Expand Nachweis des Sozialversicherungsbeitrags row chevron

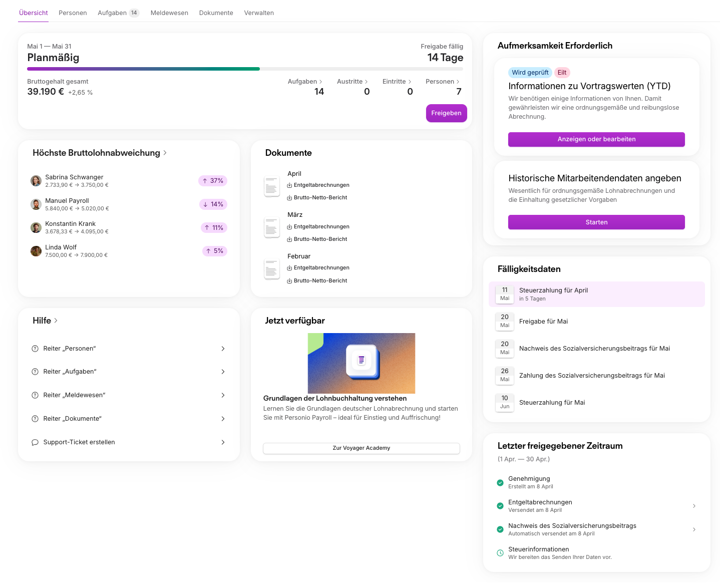point(694,529)
